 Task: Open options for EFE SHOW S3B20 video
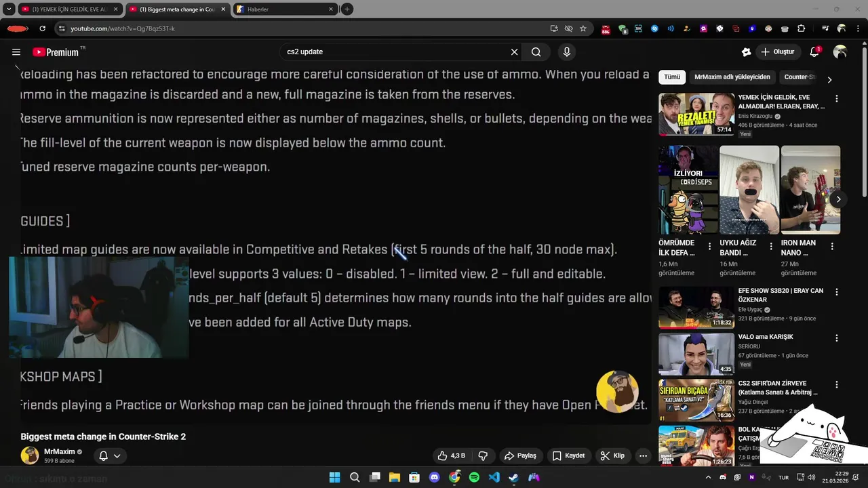(836, 292)
